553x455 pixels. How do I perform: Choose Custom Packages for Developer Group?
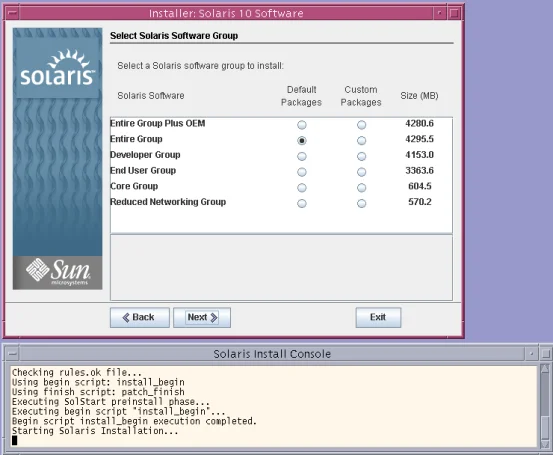[361, 156]
